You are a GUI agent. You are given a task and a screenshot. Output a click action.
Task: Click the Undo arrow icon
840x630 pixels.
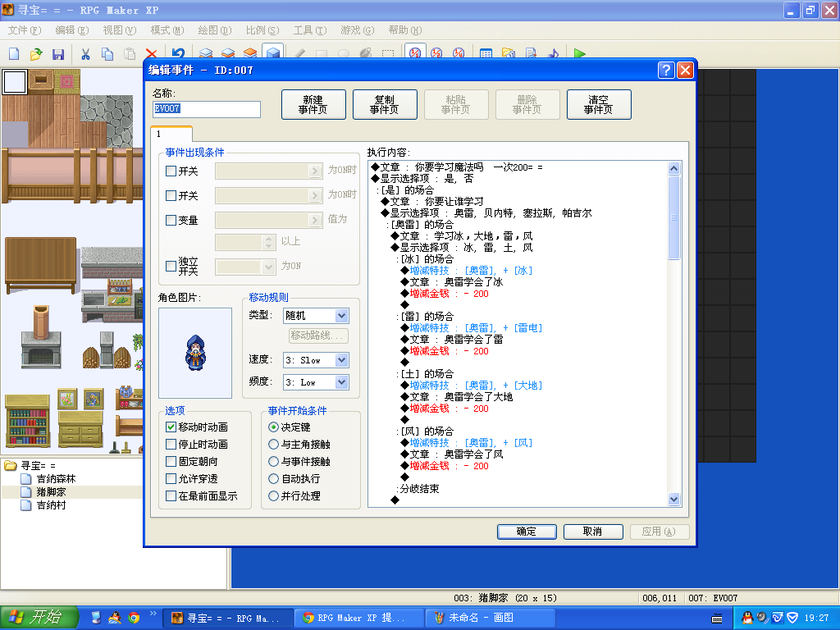click(x=178, y=52)
